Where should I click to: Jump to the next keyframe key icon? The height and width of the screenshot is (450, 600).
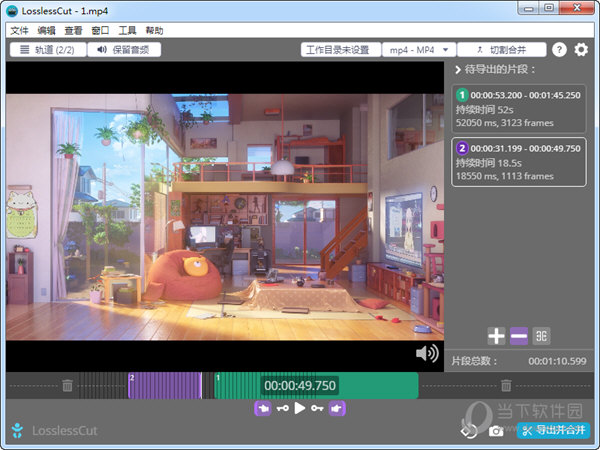[x=317, y=409]
